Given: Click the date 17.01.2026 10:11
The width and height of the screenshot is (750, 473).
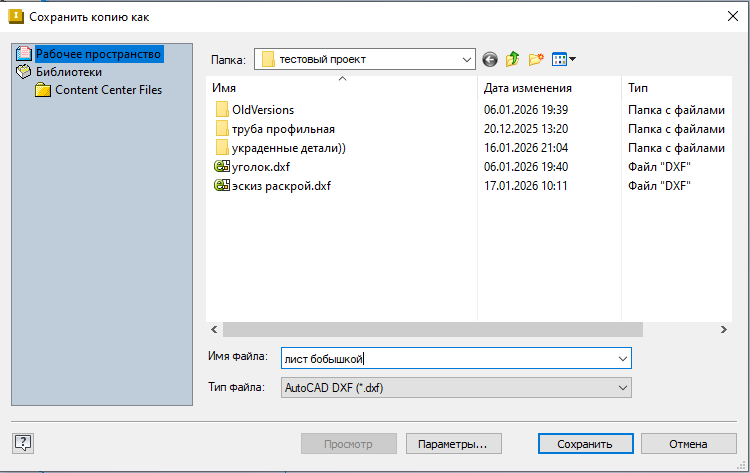Looking at the screenshot, I should [526, 186].
